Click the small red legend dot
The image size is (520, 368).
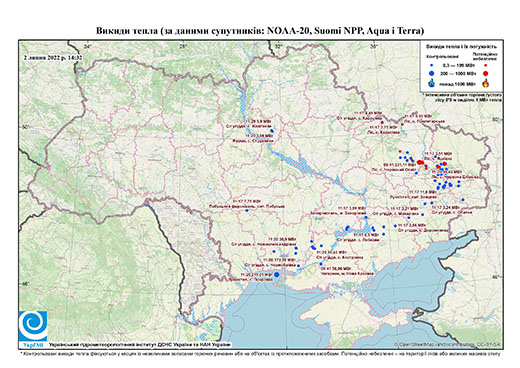486,65
